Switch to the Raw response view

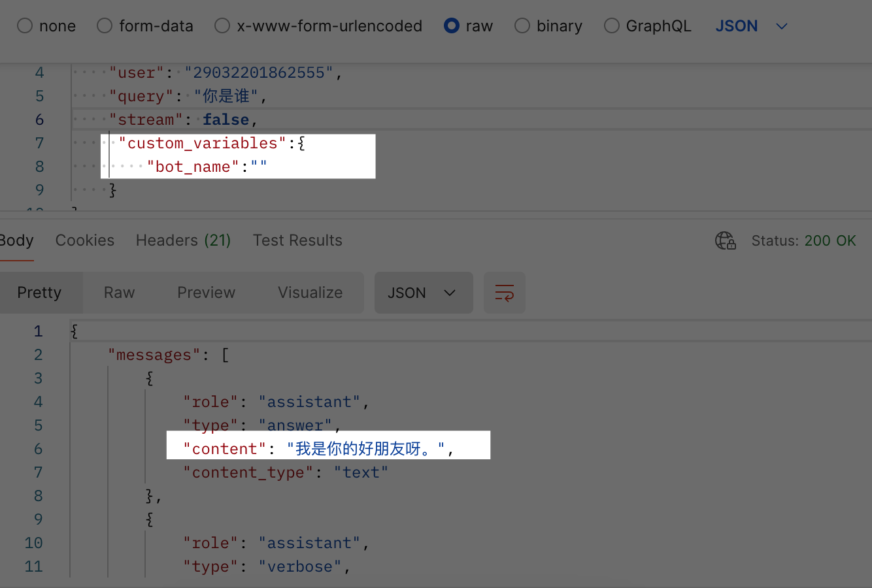click(x=120, y=293)
